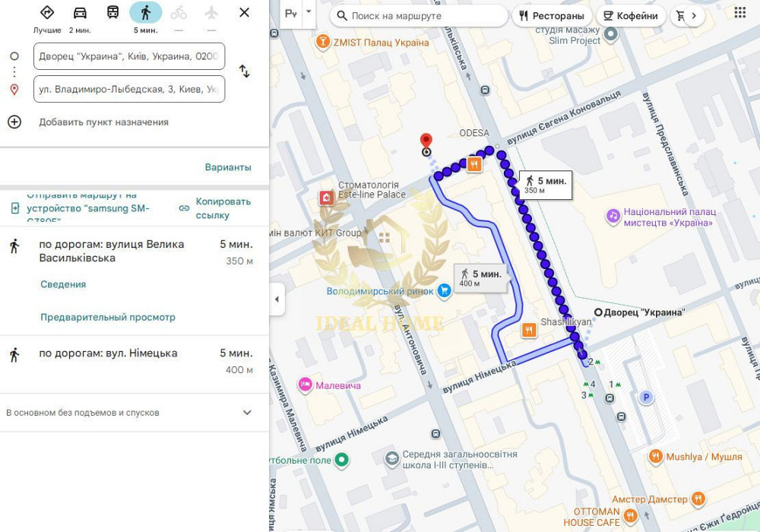760x532 pixels.
Task: Select the walking travel mode
Action: 145,13
